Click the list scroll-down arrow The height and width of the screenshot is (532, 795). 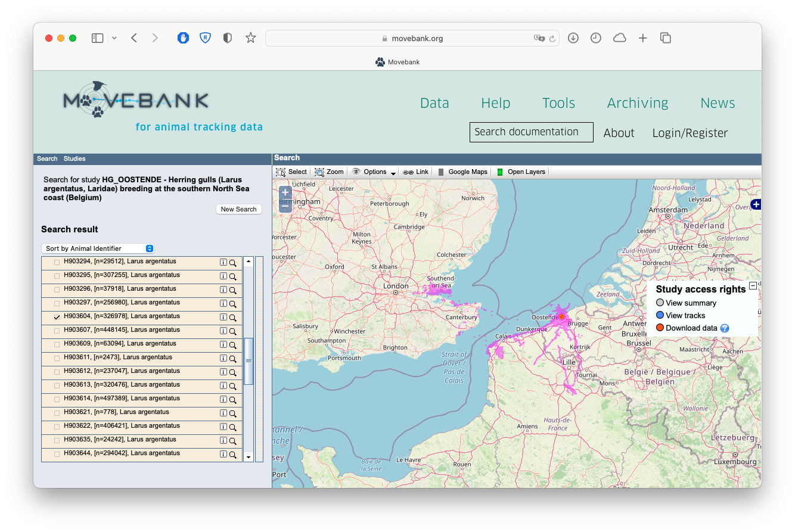click(249, 457)
